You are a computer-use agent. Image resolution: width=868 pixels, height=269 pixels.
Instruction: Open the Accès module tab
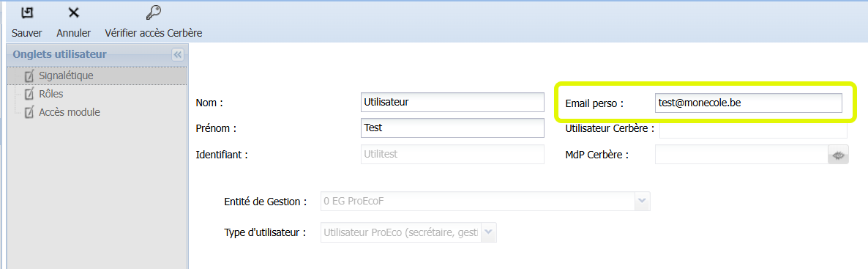click(x=70, y=113)
